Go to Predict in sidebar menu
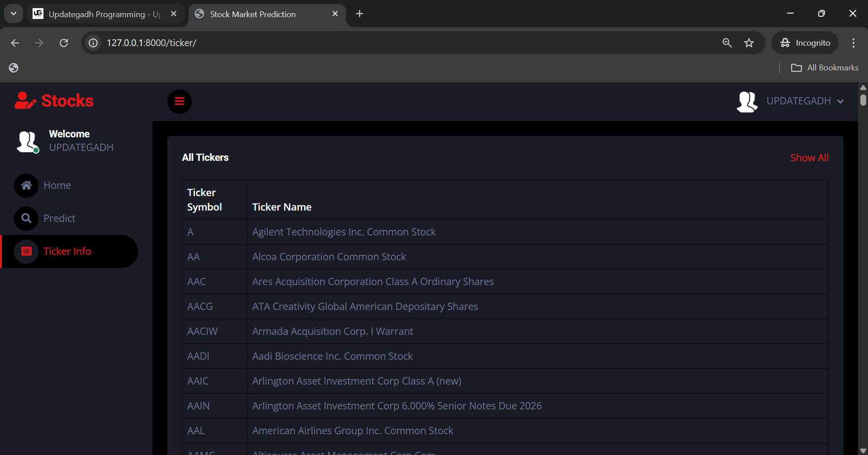The height and width of the screenshot is (455, 868). [59, 218]
